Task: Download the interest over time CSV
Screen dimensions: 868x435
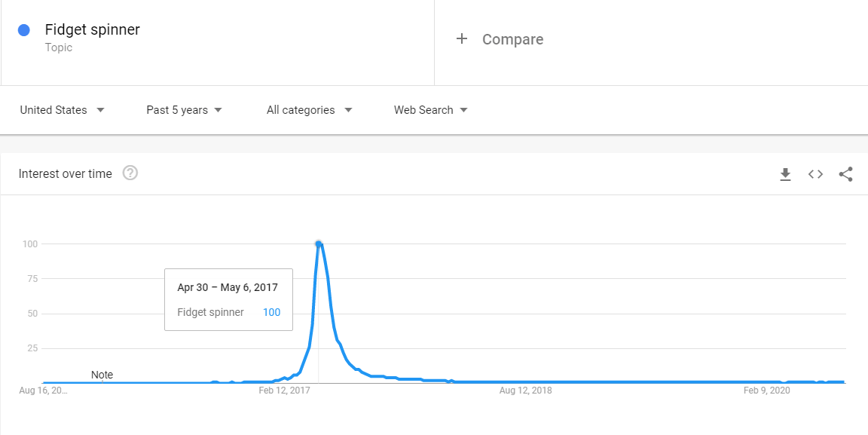Action: 785,175
